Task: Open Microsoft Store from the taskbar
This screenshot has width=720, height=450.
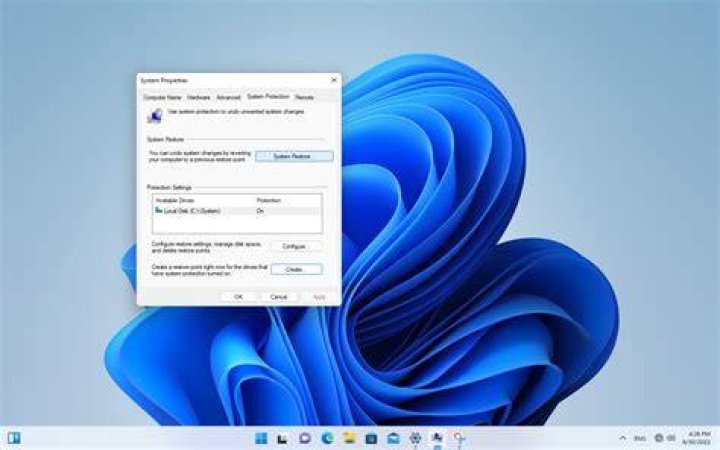Action: [x=371, y=438]
